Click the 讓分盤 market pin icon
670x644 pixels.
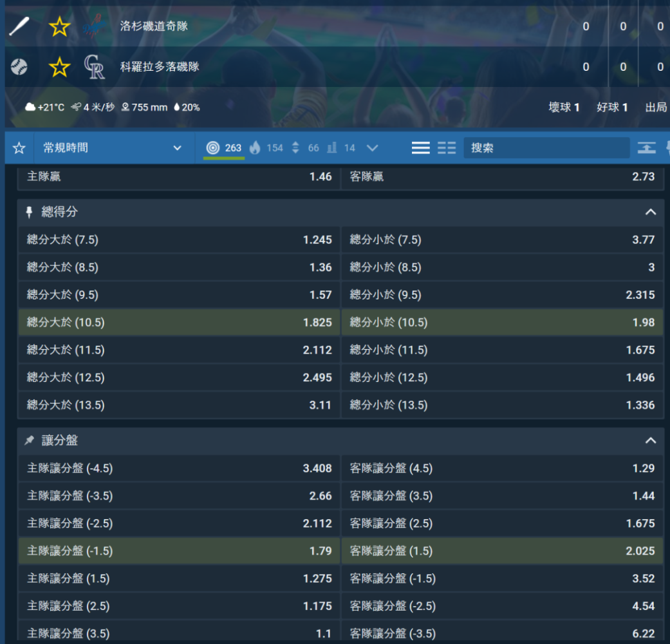pos(29,440)
